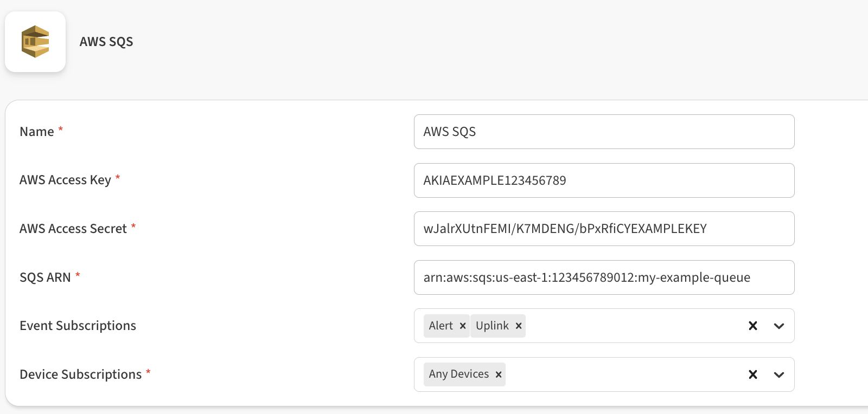868x414 pixels.
Task: Clear all Device Subscriptions selections
Action: tap(752, 374)
